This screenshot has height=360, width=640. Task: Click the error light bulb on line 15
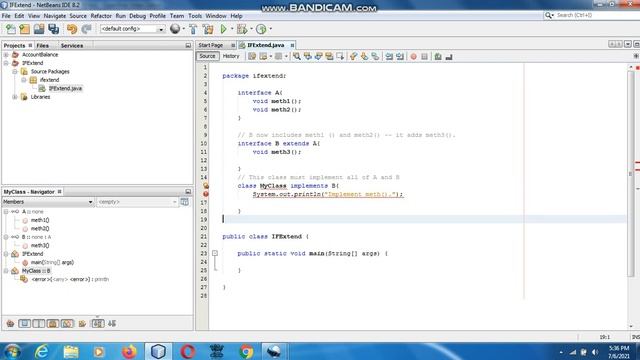click(x=206, y=186)
